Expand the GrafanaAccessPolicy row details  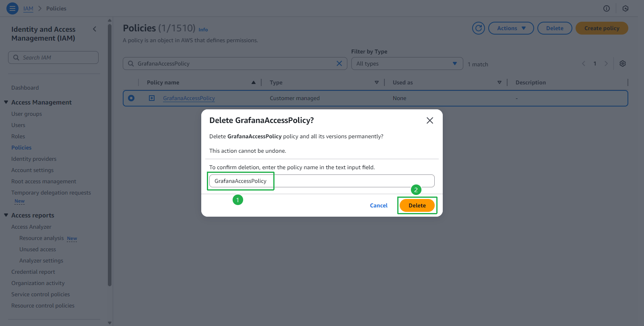point(152,98)
